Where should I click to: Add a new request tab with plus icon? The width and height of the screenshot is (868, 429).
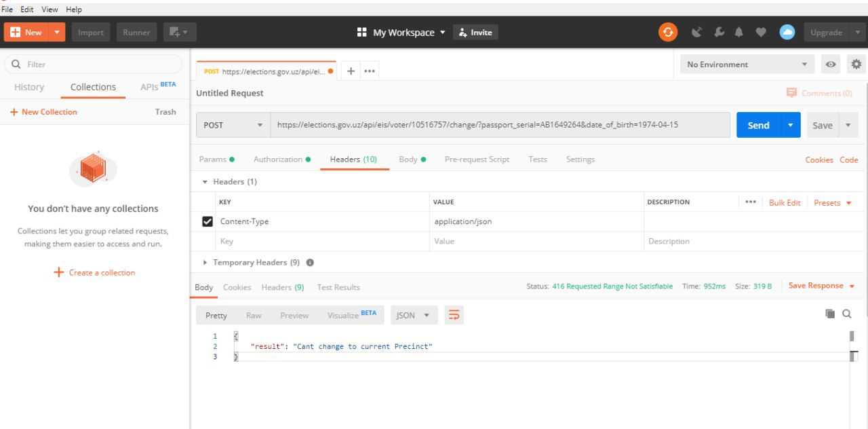point(351,71)
